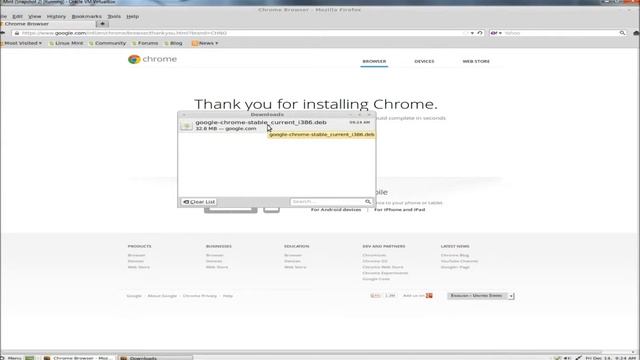
Task: Select the google-chrome-stable_current_i386.deb download entry
Action: 277,125
